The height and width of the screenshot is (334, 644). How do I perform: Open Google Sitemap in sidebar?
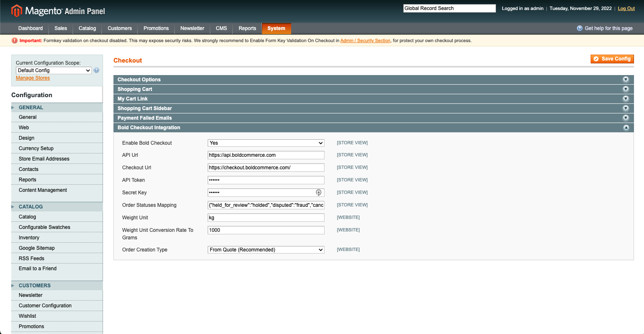pos(57,248)
